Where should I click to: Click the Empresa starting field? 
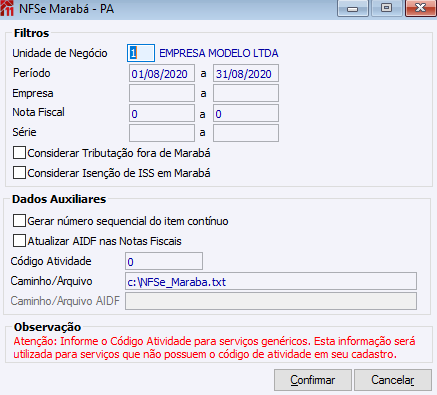click(162, 93)
